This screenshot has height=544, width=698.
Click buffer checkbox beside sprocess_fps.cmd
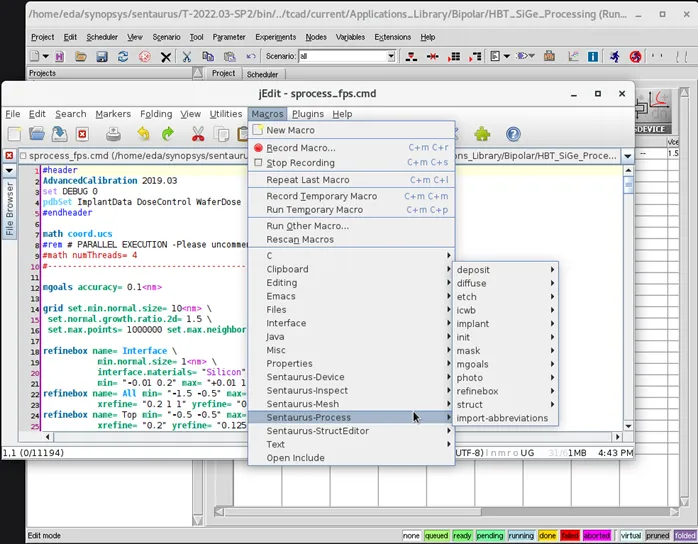(x=23, y=156)
